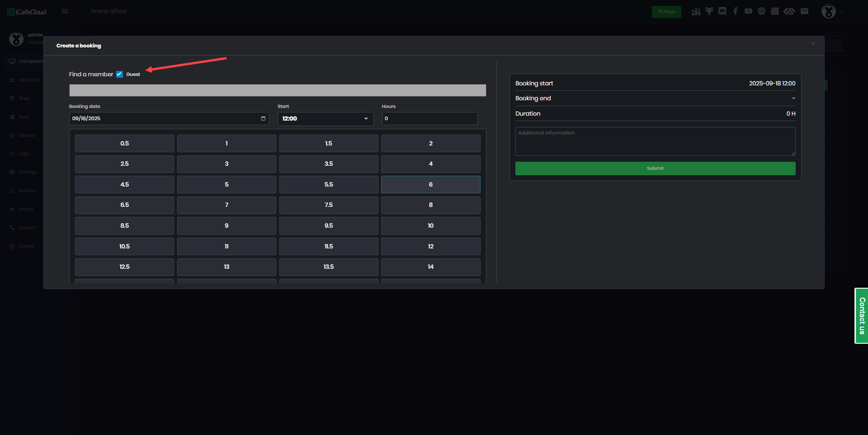Image resolution: width=868 pixels, height=435 pixels.
Task: Click the YouTube icon in top bar
Action: [x=749, y=11]
